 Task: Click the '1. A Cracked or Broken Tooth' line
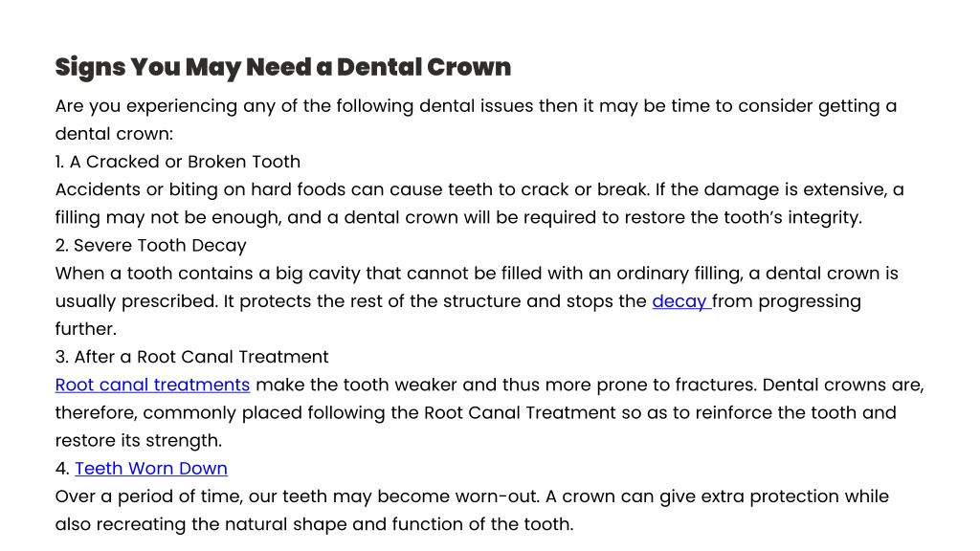click(177, 162)
